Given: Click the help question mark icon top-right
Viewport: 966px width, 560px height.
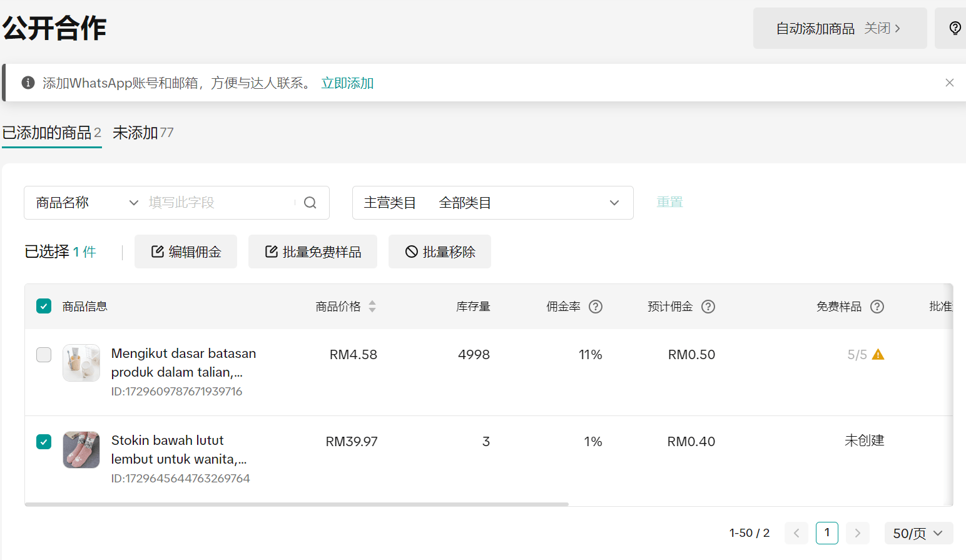Looking at the screenshot, I should point(955,28).
